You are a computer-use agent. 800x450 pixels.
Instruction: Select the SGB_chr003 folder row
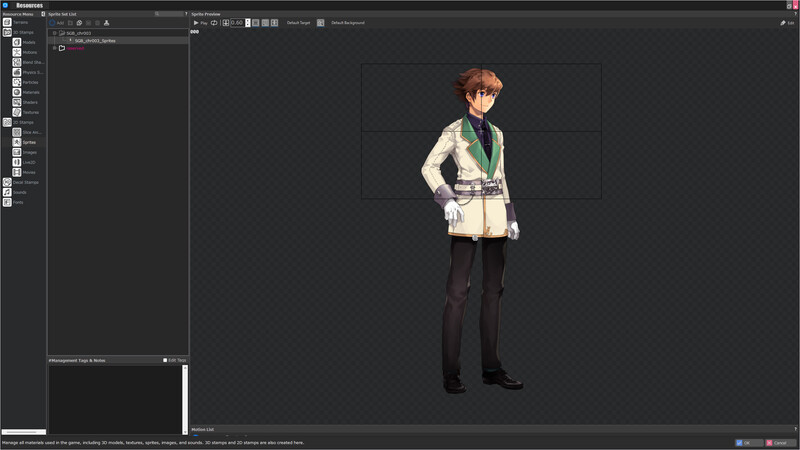[118, 33]
